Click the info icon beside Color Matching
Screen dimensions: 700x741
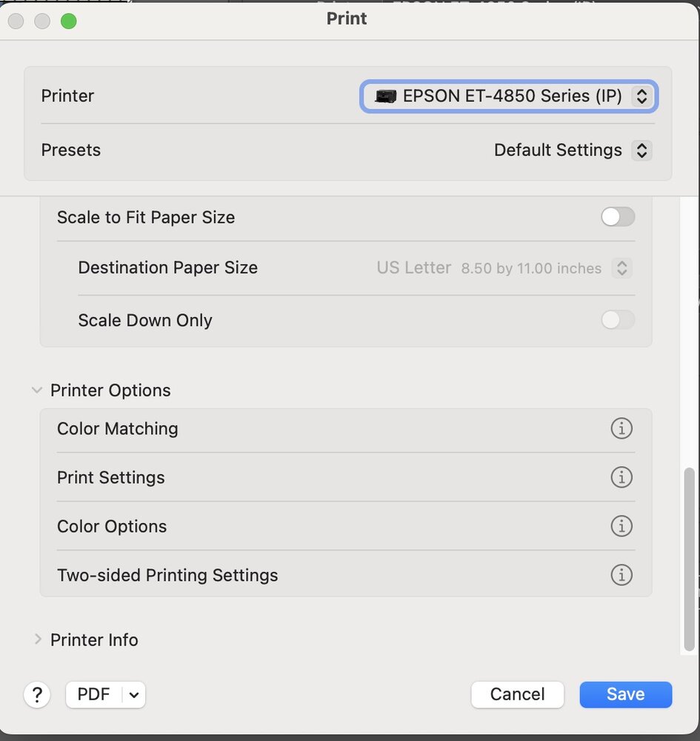[621, 428]
